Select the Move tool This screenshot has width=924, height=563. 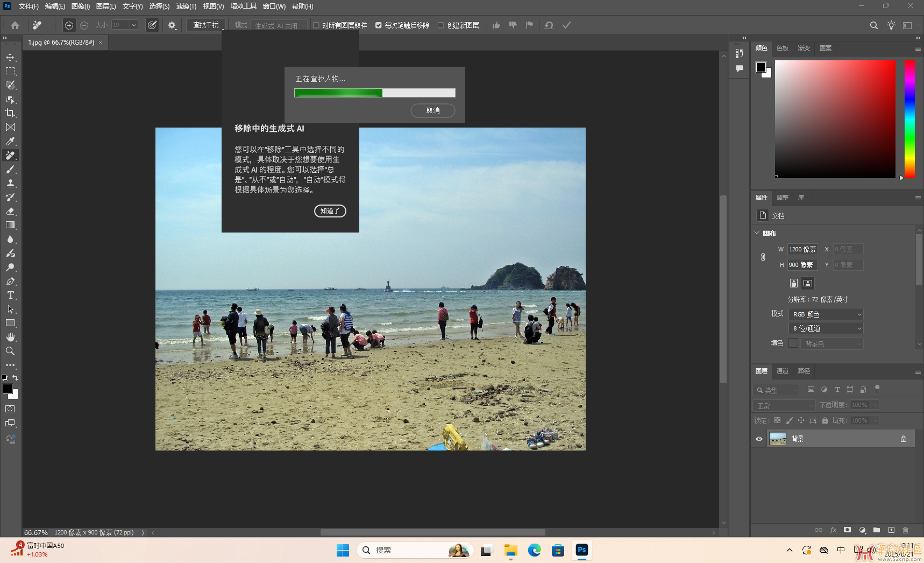pyautogui.click(x=10, y=57)
